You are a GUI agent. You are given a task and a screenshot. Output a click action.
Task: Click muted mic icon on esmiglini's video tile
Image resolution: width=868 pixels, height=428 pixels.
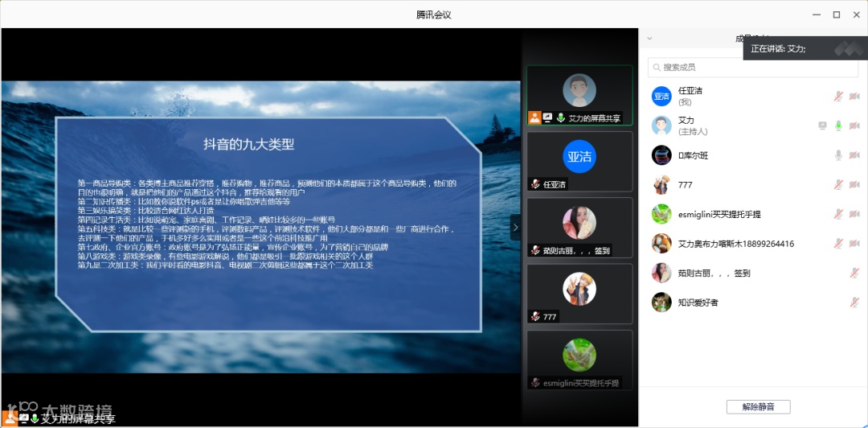click(x=534, y=382)
